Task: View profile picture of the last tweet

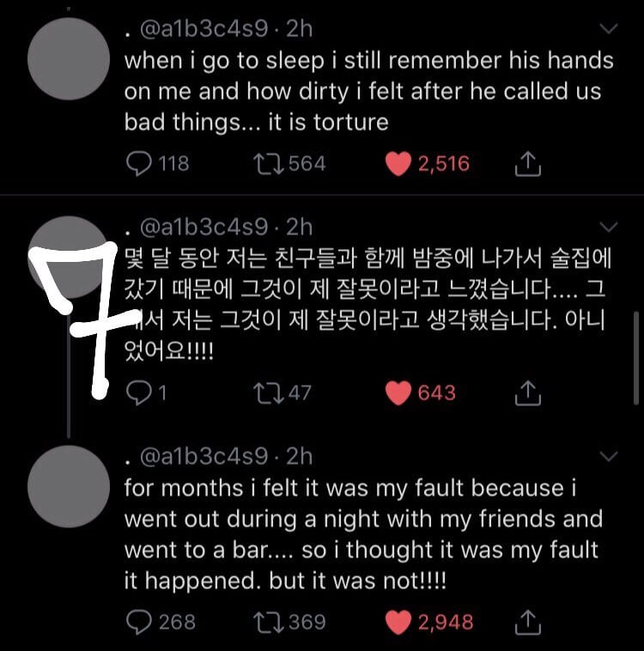Action: click(69, 486)
